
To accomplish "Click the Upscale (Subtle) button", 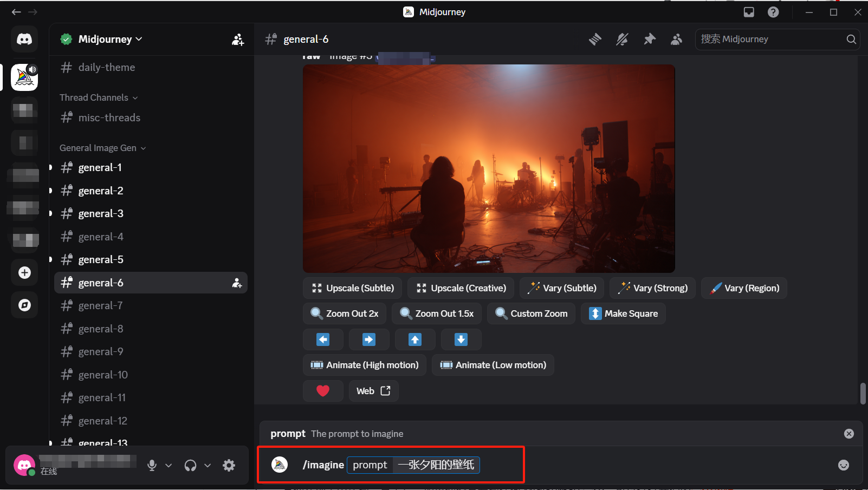I will (x=352, y=288).
